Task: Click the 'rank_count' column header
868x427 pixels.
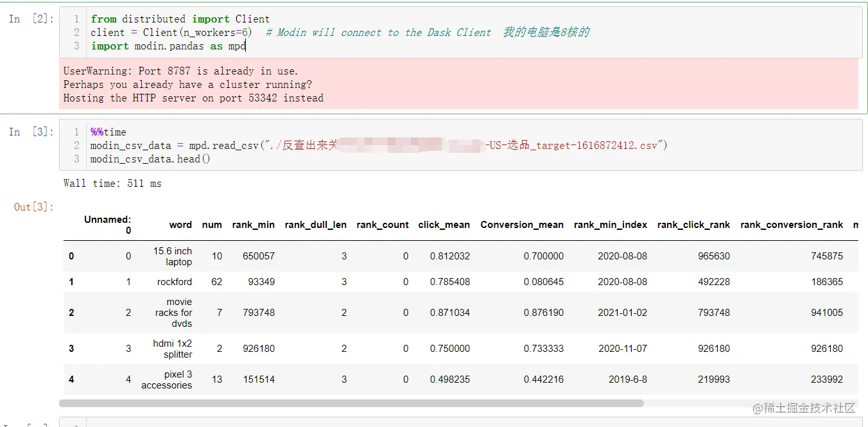Action: point(383,225)
